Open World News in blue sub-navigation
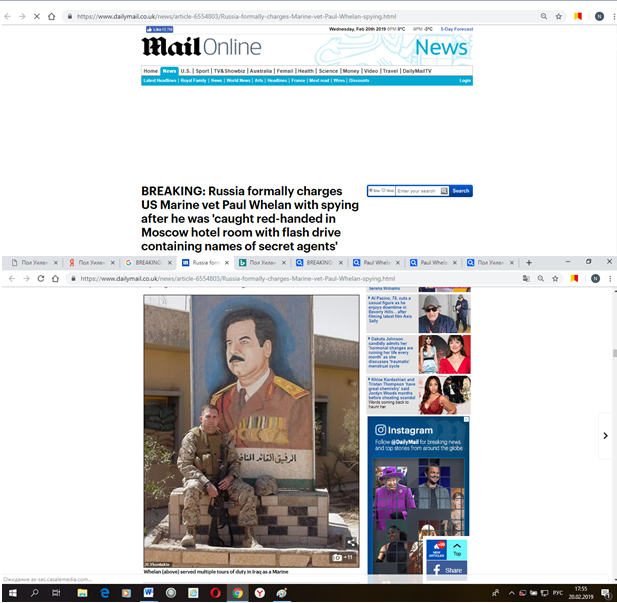 click(x=238, y=80)
